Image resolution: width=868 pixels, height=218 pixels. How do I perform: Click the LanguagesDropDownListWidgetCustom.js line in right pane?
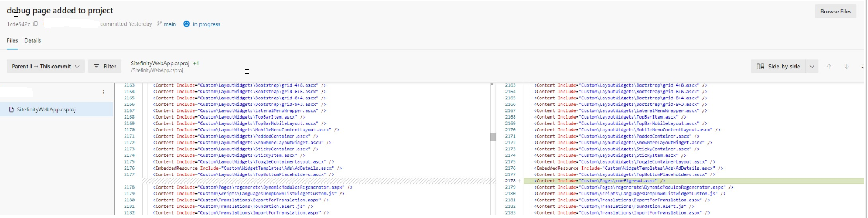(630, 194)
